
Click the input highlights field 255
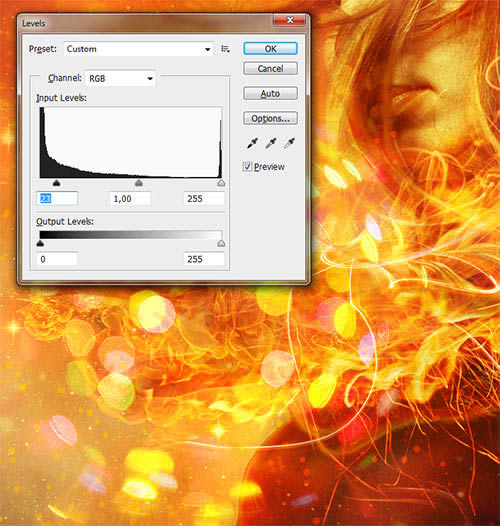(x=204, y=199)
